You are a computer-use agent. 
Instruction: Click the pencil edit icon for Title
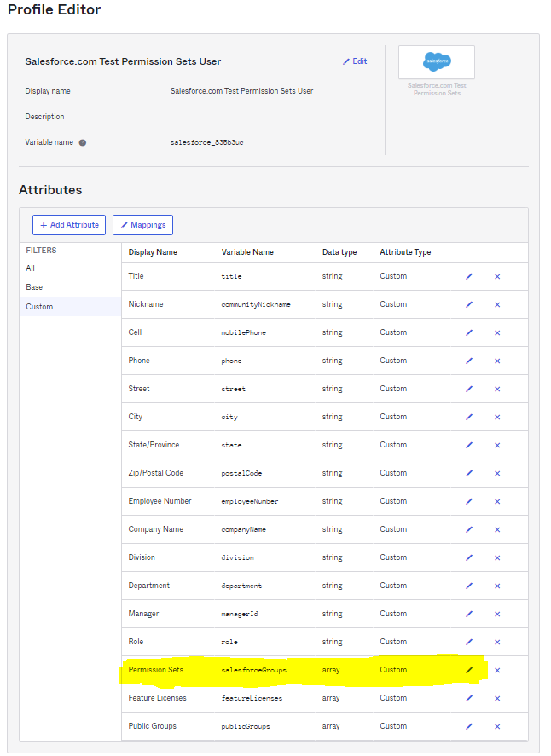click(x=468, y=276)
